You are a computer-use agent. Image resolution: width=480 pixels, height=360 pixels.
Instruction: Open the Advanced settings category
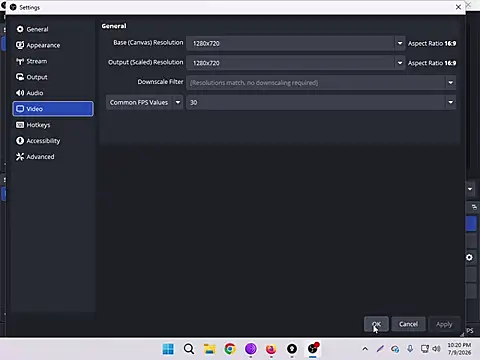pyautogui.click(x=53, y=157)
